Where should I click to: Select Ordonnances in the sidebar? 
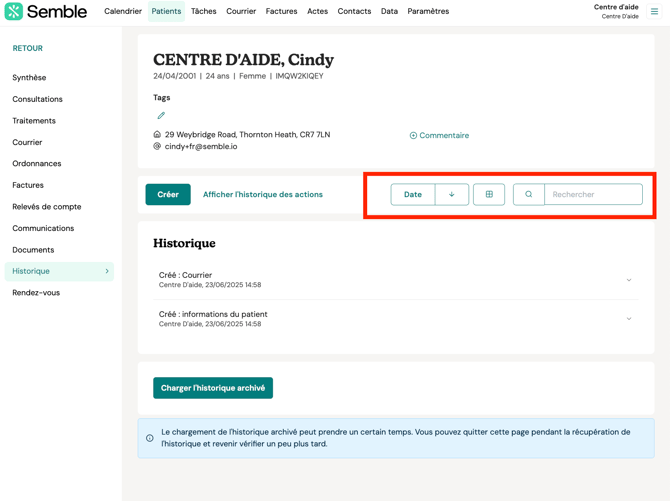click(37, 164)
